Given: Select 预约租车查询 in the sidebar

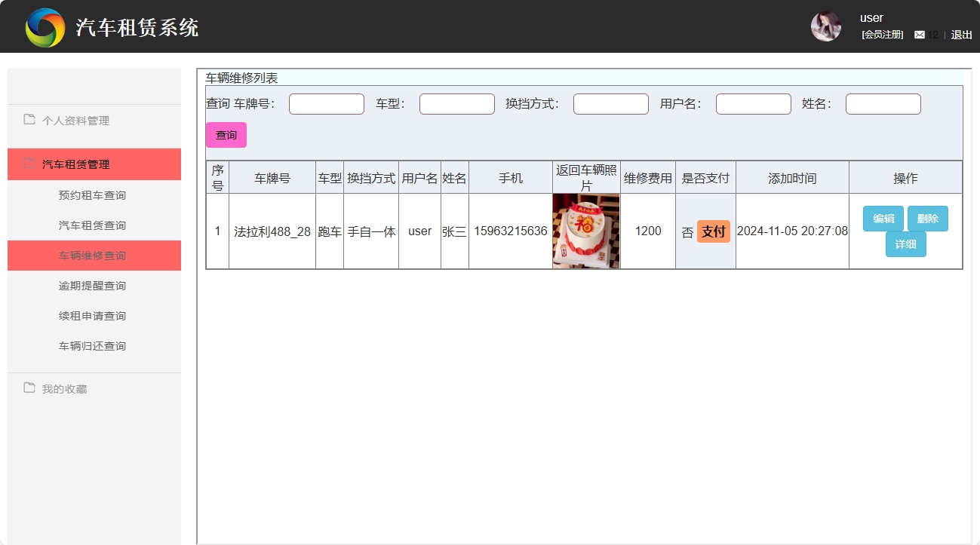Looking at the screenshot, I should pos(94,194).
